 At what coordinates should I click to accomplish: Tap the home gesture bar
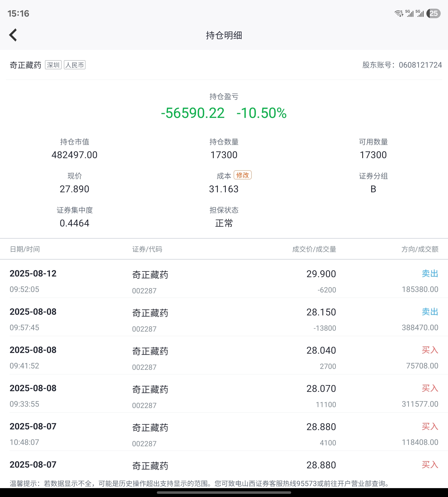click(x=224, y=493)
